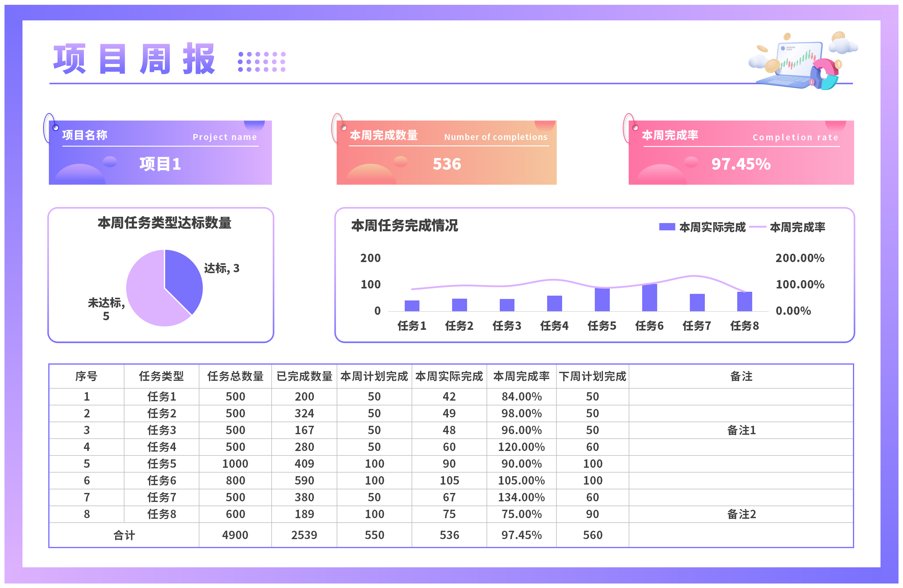The image size is (903, 588).
Task: Click the 536 completion count value
Action: (x=447, y=164)
